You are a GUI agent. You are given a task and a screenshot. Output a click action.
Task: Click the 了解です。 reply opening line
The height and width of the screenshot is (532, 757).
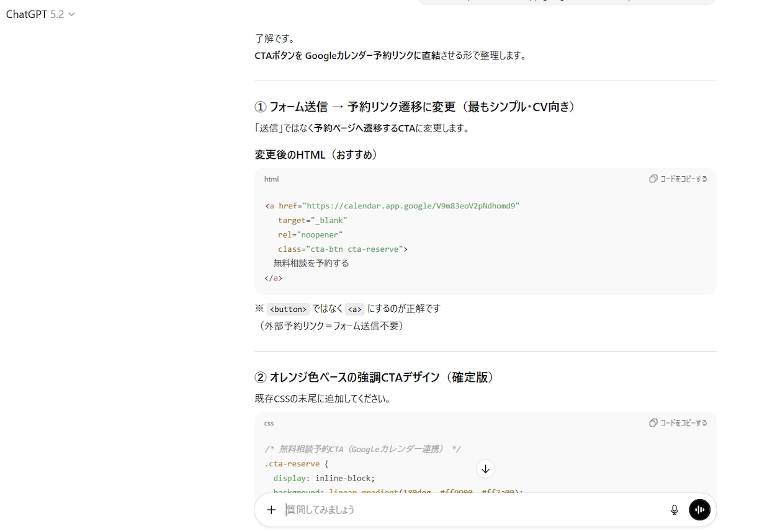pyautogui.click(x=274, y=38)
